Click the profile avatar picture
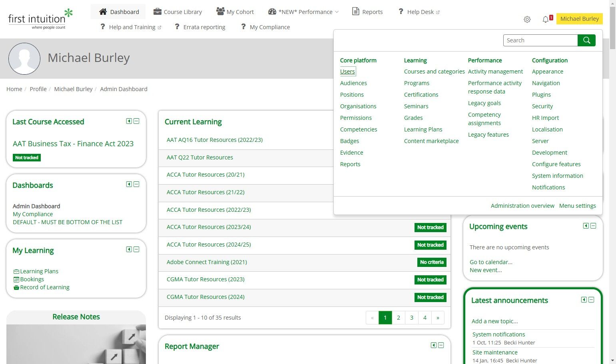Screen dimensions: 616x364 coord(24,59)
